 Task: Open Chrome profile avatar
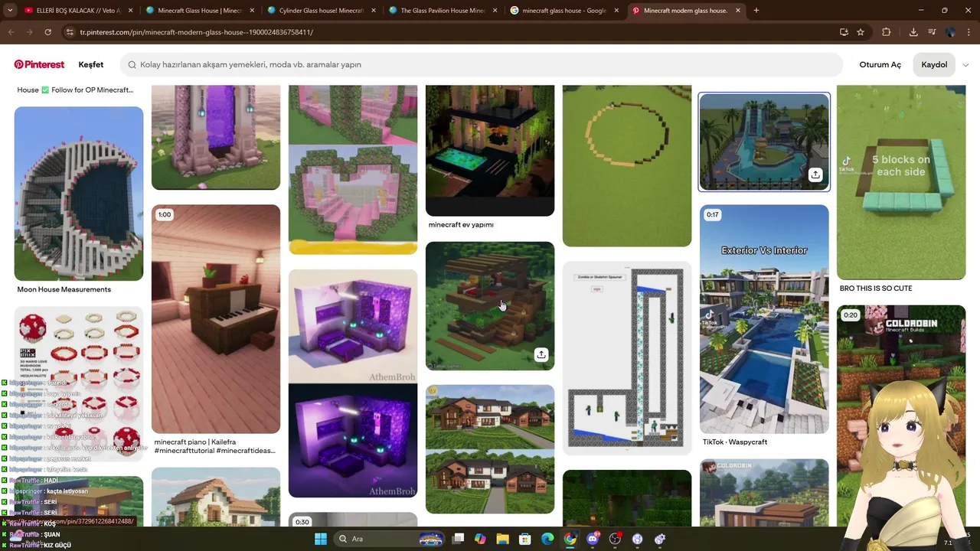[x=950, y=32]
